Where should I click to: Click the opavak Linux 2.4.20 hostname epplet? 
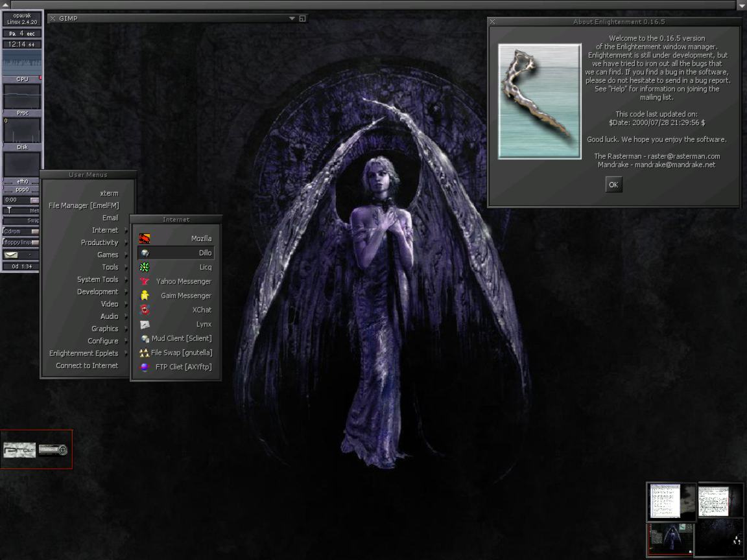(22, 19)
